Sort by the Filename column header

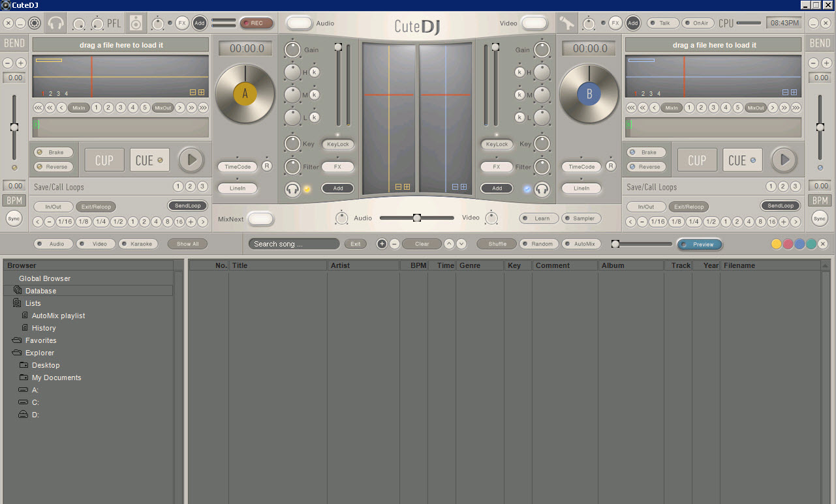click(771, 265)
